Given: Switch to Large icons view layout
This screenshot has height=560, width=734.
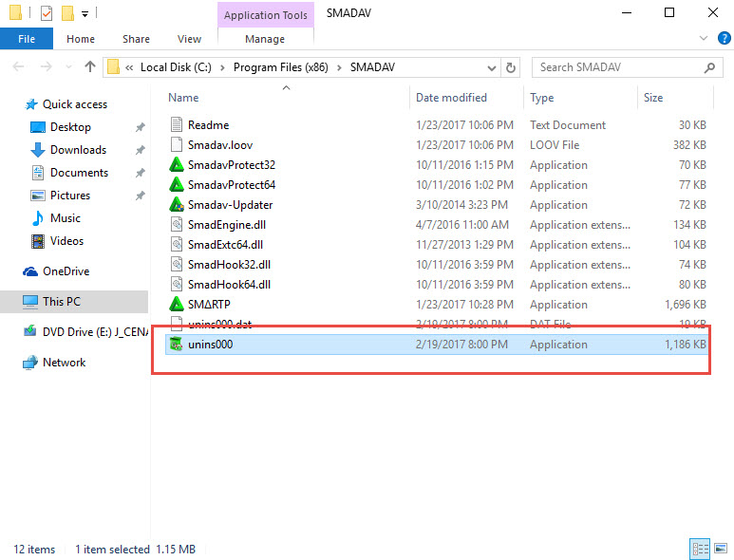Looking at the screenshot, I should (x=721, y=549).
